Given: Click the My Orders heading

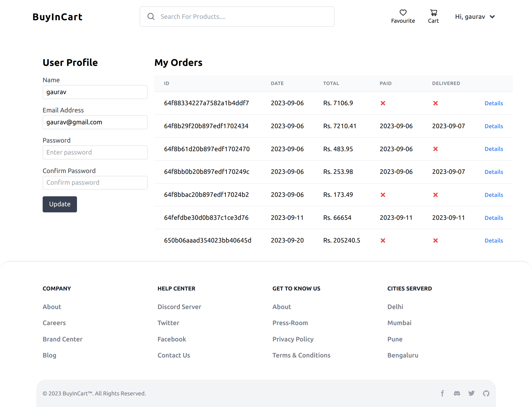Looking at the screenshot, I should click(x=178, y=63).
